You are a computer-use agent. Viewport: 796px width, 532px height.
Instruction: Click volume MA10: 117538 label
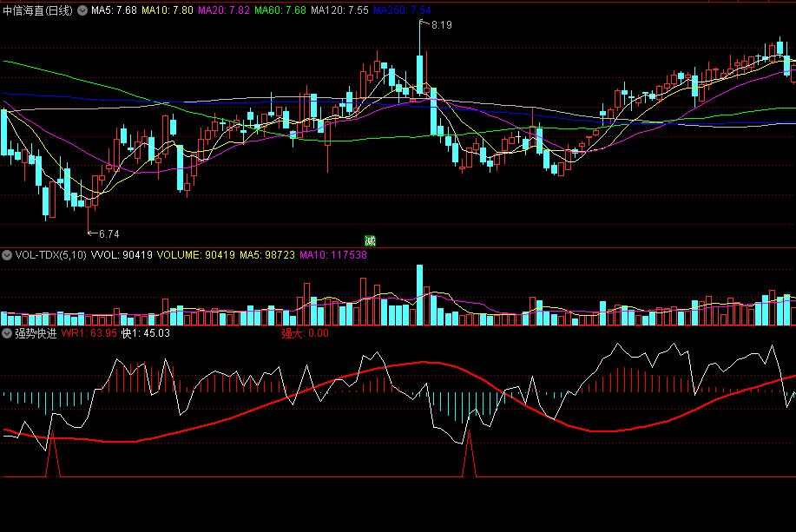[333, 255]
